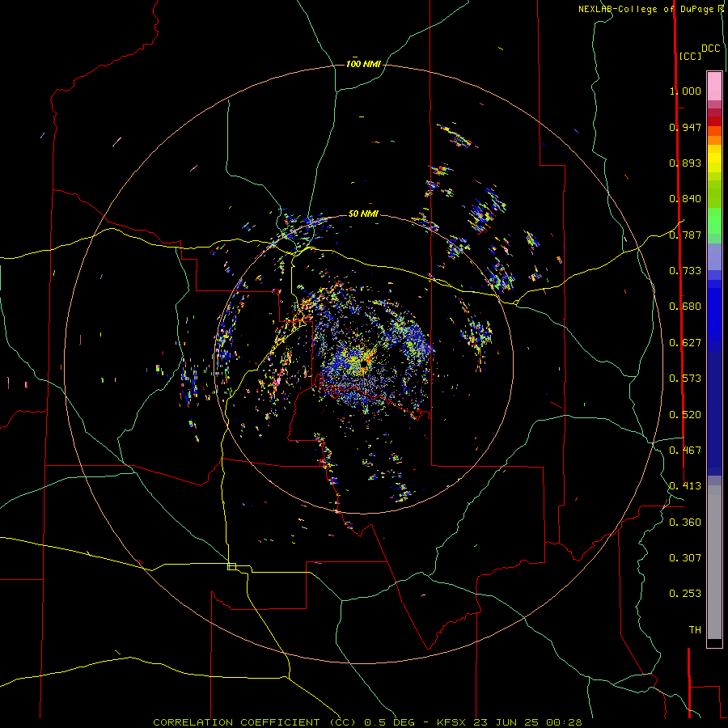
Task: Click the 0.627 scale value
Action: tap(685, 343)
